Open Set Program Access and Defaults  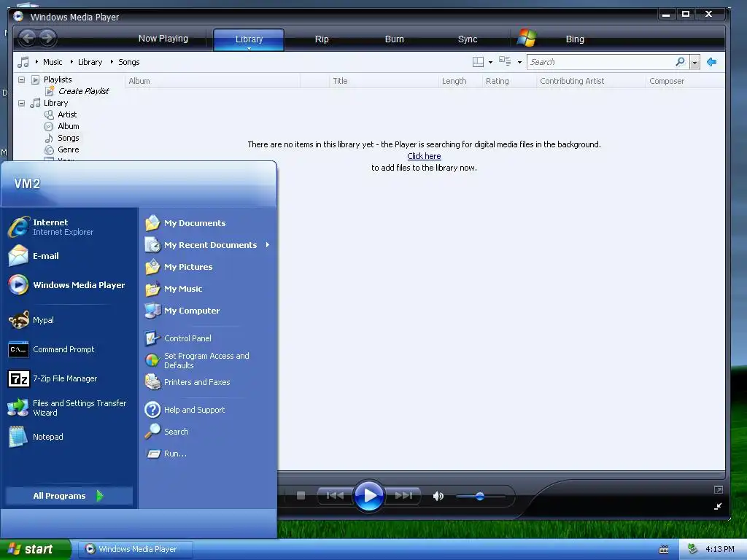point(207,360)
